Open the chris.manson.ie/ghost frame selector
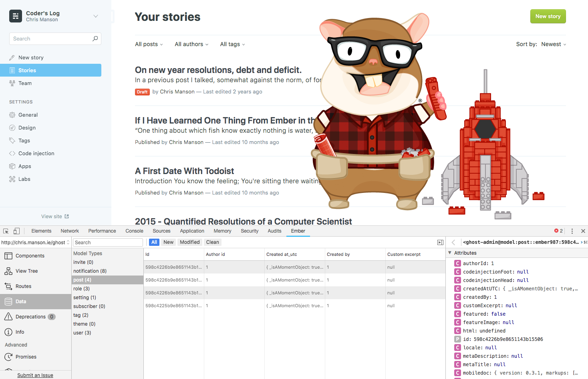 (x=36, y=242)
